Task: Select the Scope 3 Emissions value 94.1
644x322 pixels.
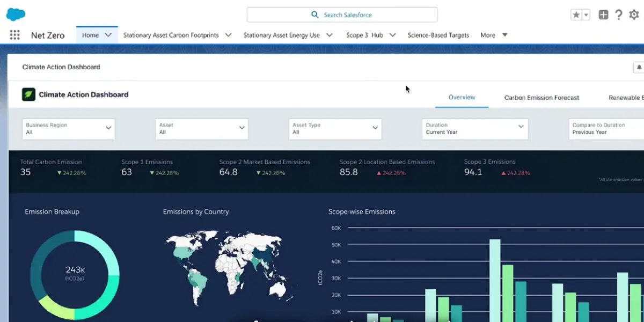Action: (x=473, y=172)
